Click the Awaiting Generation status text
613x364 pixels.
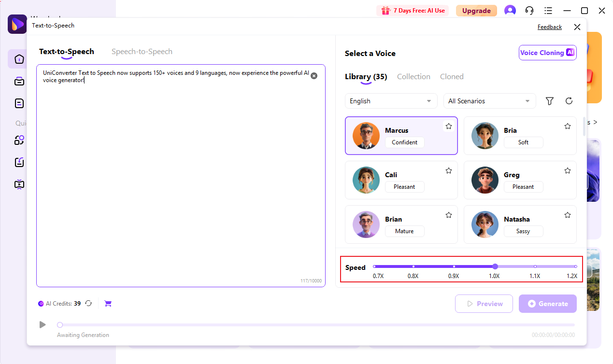(83, 335)
